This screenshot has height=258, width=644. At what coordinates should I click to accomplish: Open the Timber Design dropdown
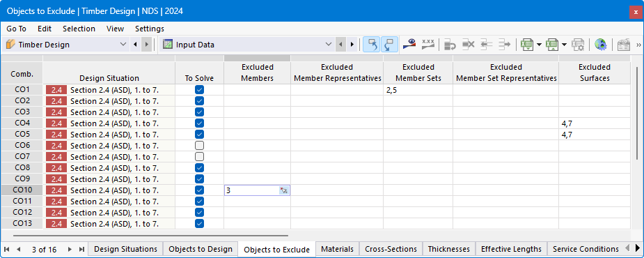[x=123, y=45]
